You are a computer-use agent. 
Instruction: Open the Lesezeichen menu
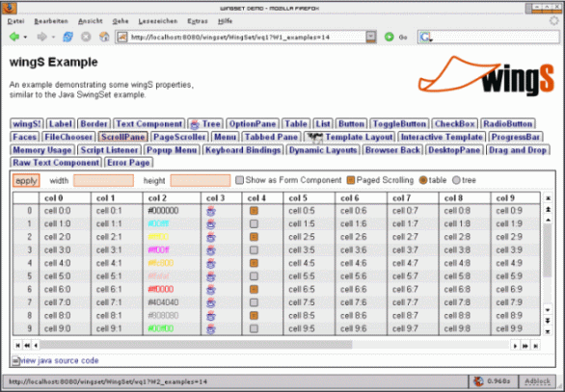click(x=158, y=21)
